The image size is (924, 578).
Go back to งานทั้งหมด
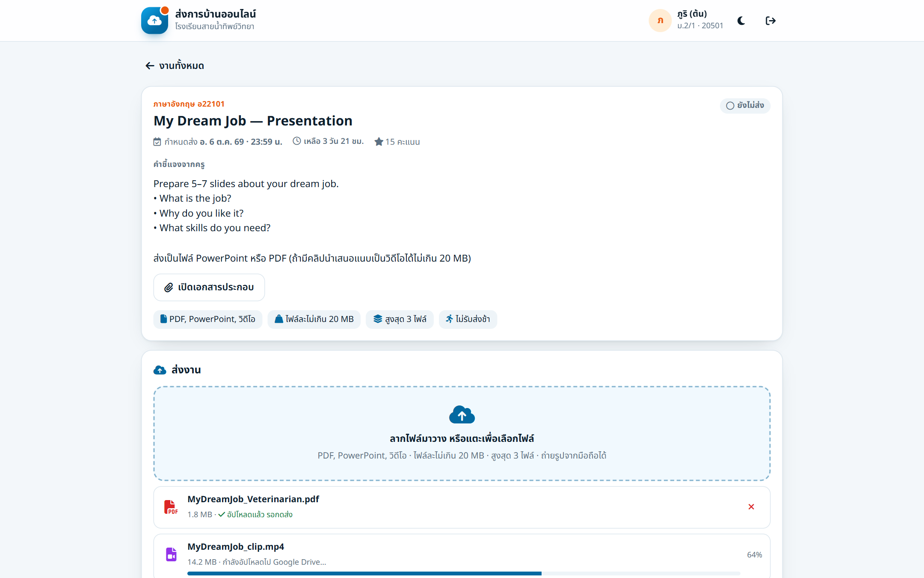click(x=175, y=66)
